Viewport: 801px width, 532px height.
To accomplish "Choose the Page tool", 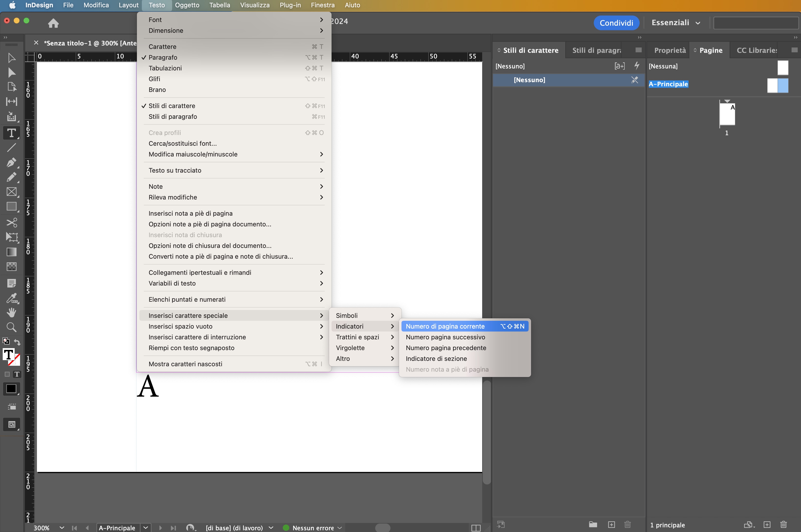I will (11, 87).
